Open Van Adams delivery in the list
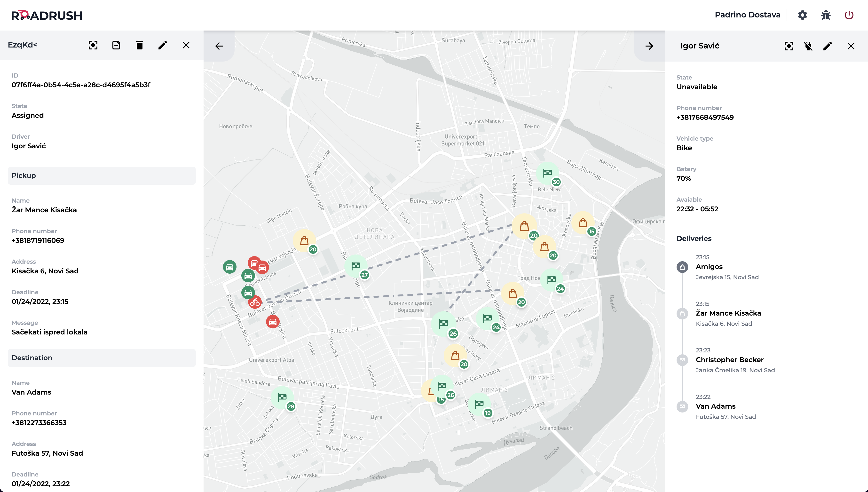This screenshot has width=868, height=492. [715, 406]
